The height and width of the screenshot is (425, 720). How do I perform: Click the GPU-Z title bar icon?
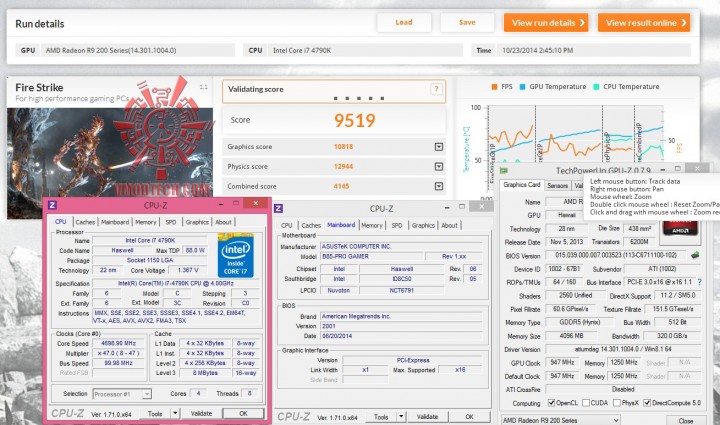[504, 171]
